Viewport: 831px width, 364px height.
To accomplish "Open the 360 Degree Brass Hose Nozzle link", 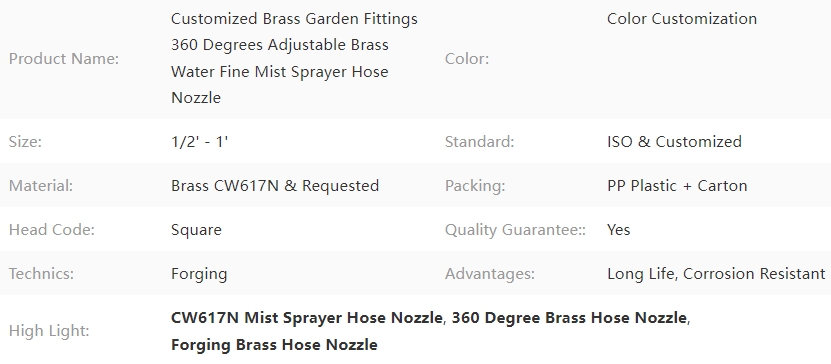I will pyautogui.click(x=569, y=318).
